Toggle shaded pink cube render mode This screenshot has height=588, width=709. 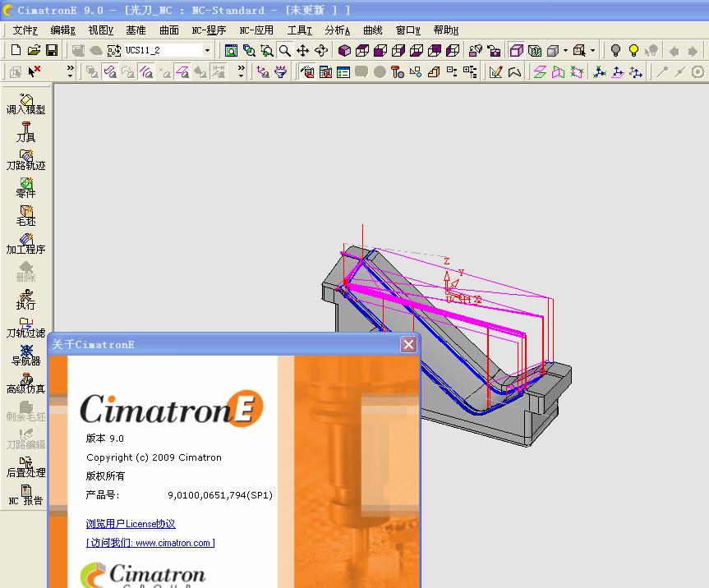coord(517,50)
